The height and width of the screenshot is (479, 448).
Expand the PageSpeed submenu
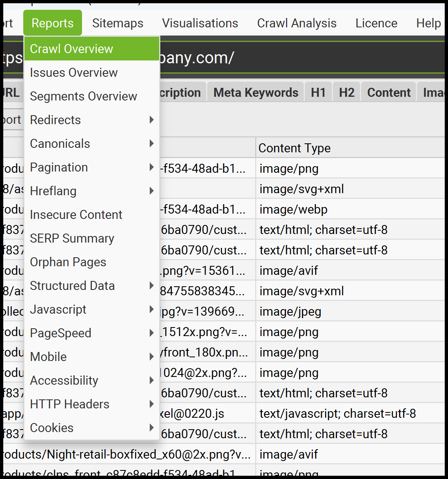click(x=92, y=333)
